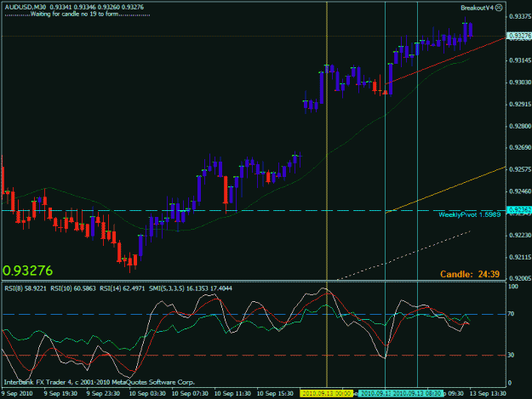Click the 0.93375 price axis label
The image size is (532, 399).
click(520, 17)
